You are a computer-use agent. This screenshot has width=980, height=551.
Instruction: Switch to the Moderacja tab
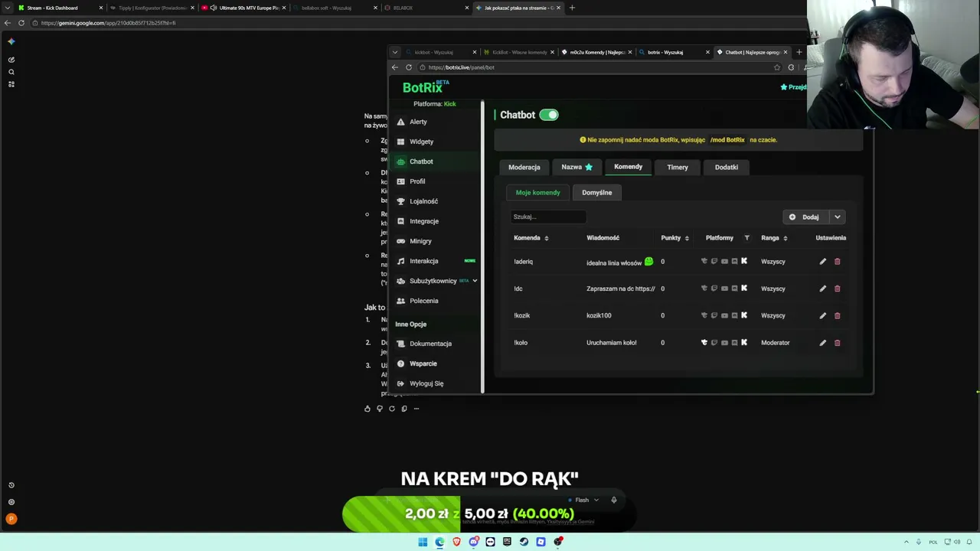click(x=524, y=168)
